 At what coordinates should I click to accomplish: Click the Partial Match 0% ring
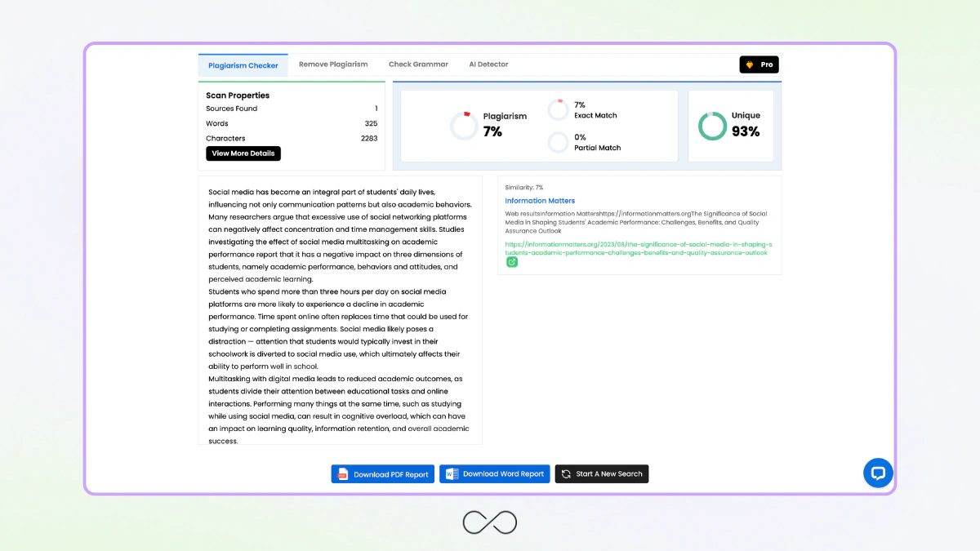[x=558, y=142]
